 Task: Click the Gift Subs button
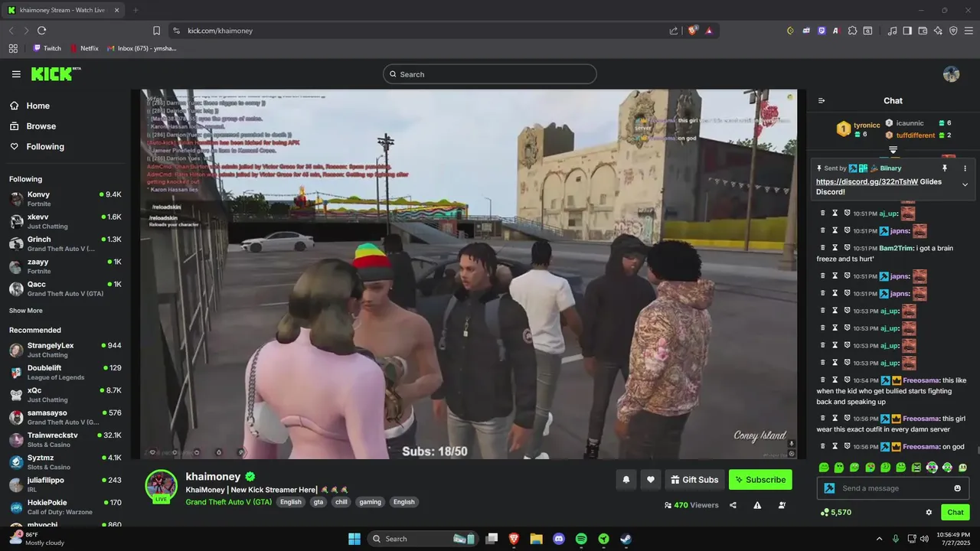point(694,480)
